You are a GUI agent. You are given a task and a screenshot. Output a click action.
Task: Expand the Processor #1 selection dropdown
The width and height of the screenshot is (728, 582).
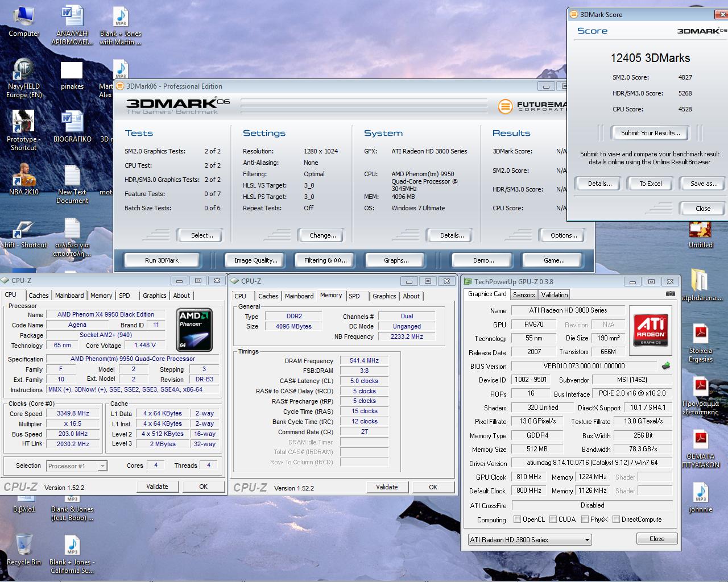[x=76, y=466]
